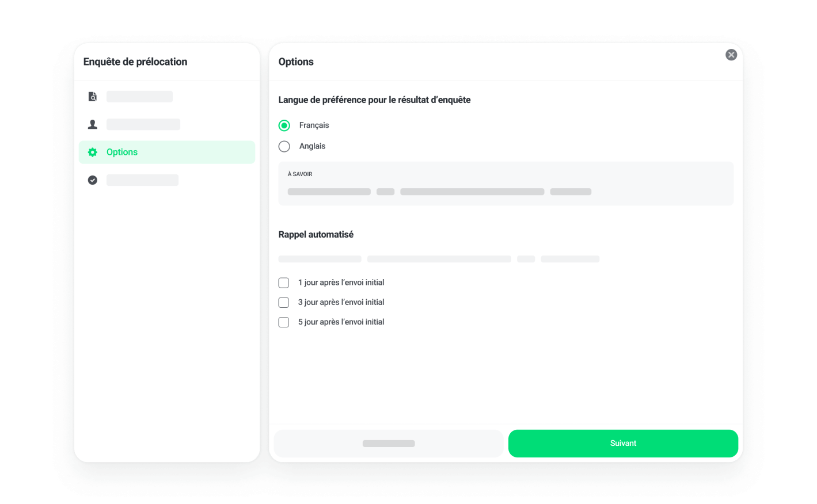Click the À SAVOIR information box
The image size is (817, 504).
pyautogui.click(x=506, y=184)
